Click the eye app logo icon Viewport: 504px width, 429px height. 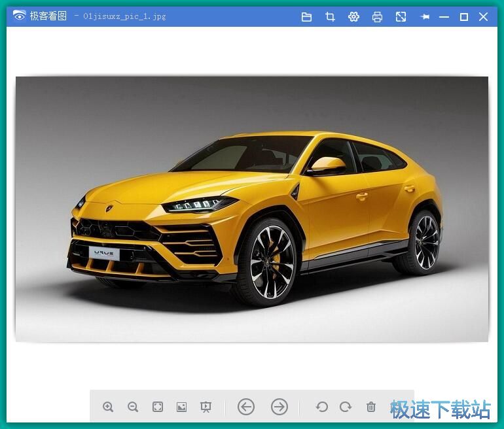pyautogui.click(x=19, y=16)
